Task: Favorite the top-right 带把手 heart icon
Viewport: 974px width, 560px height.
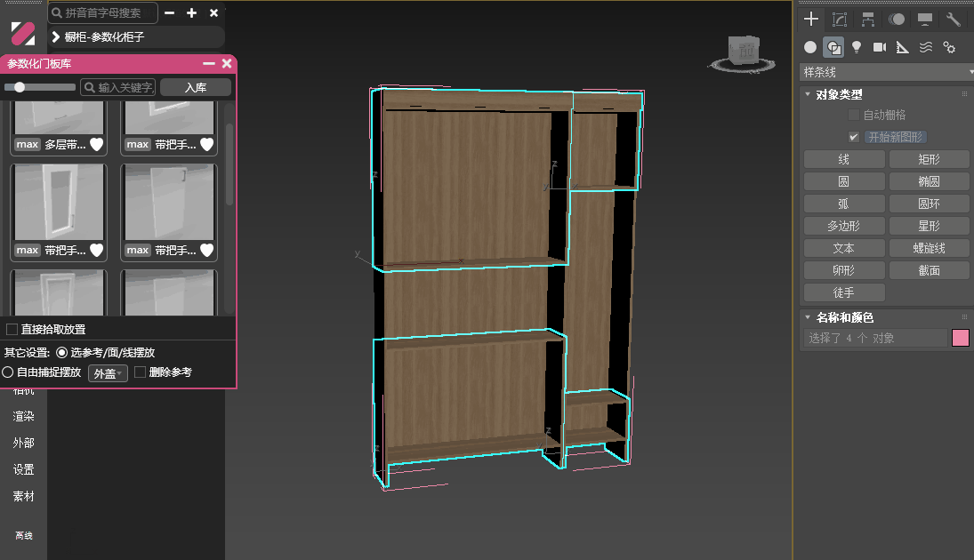Action: [207, 145]
